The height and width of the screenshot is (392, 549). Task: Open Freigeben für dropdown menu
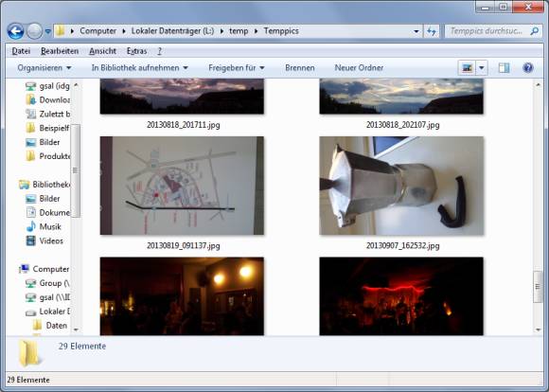(237, 67)
